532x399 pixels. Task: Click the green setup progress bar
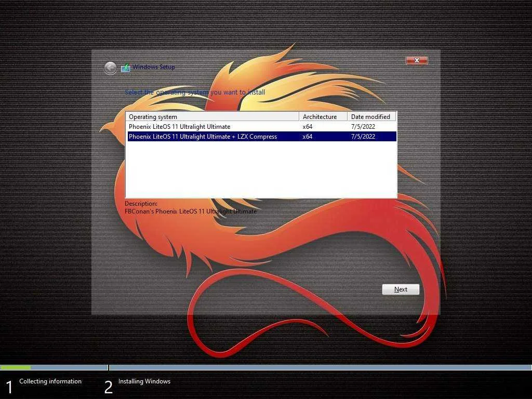[16, 367]
